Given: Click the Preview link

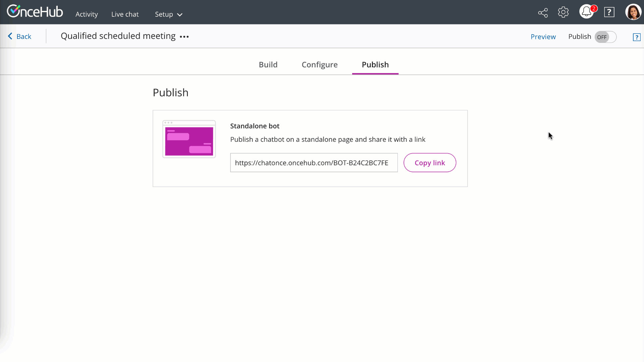Looking at the screenshot, I should pyautogui.click(x=543, y=37).
